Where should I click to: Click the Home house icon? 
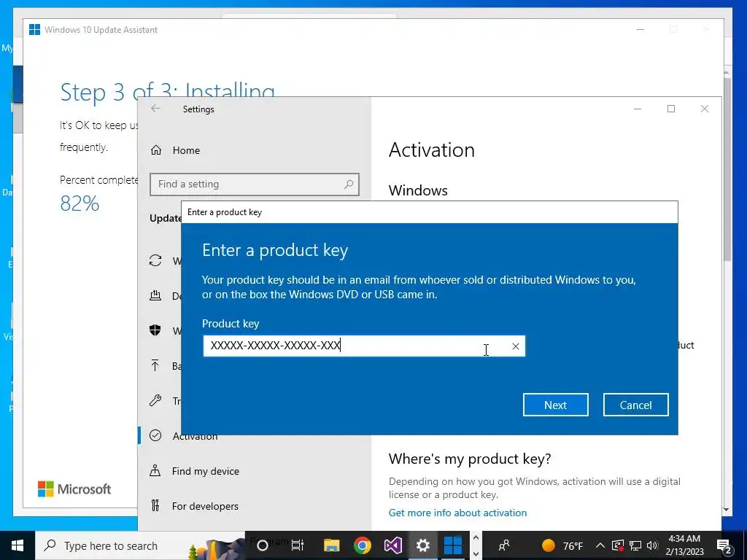(x=156, y=150)
